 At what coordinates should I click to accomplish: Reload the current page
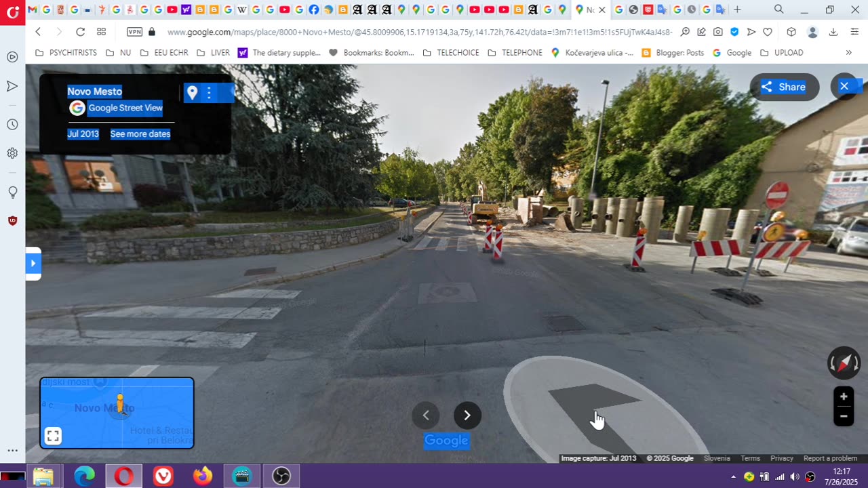click(80, 32)
